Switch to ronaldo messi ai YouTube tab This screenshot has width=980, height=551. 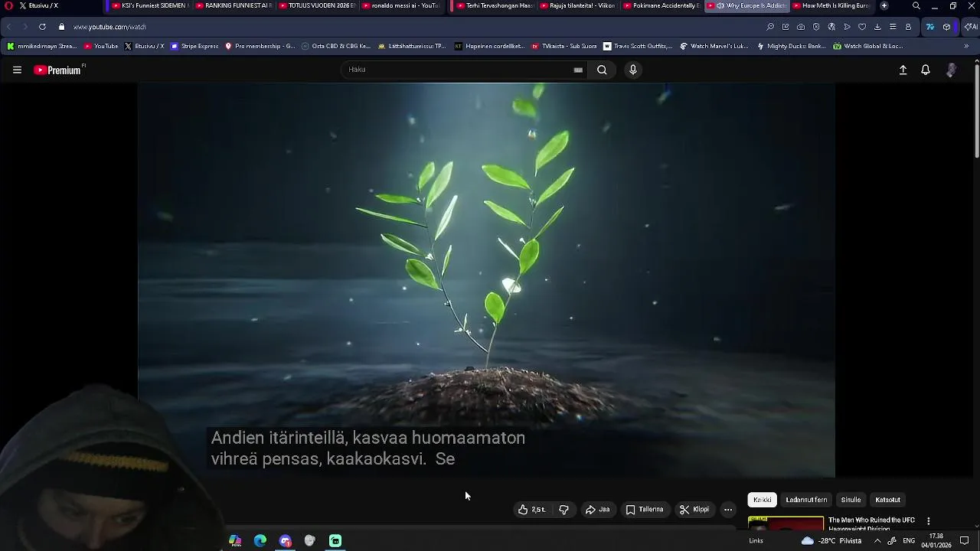click(400, 5)
